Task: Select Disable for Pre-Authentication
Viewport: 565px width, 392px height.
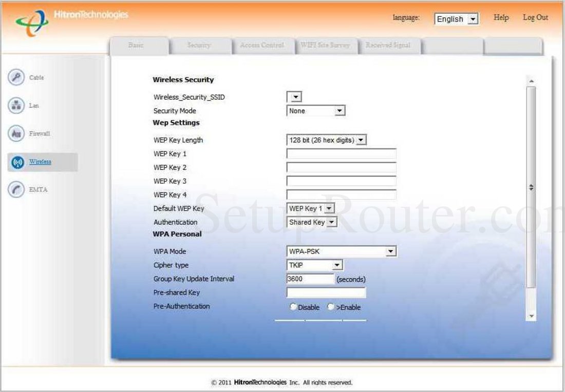Action: [293, 307]
